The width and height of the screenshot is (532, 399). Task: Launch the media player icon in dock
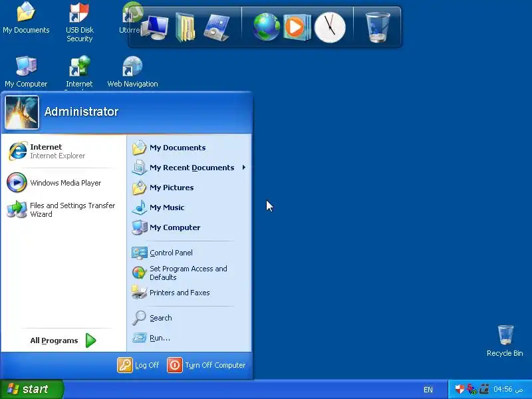click(297, 27)
